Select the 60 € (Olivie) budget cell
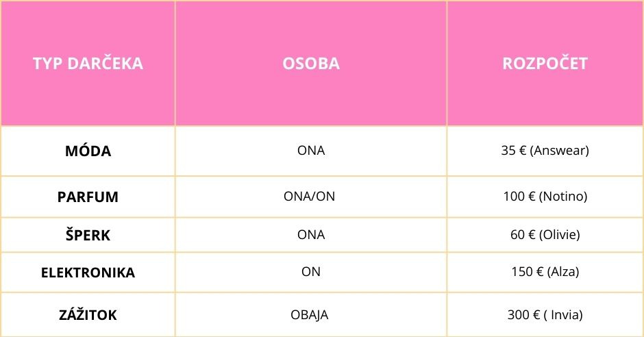 tap(545, 235)
